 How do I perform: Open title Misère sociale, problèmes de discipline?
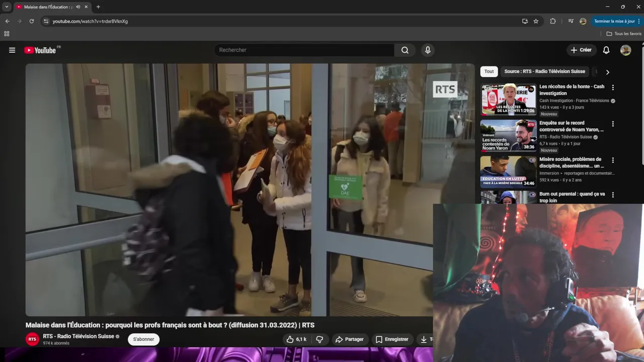572,162
